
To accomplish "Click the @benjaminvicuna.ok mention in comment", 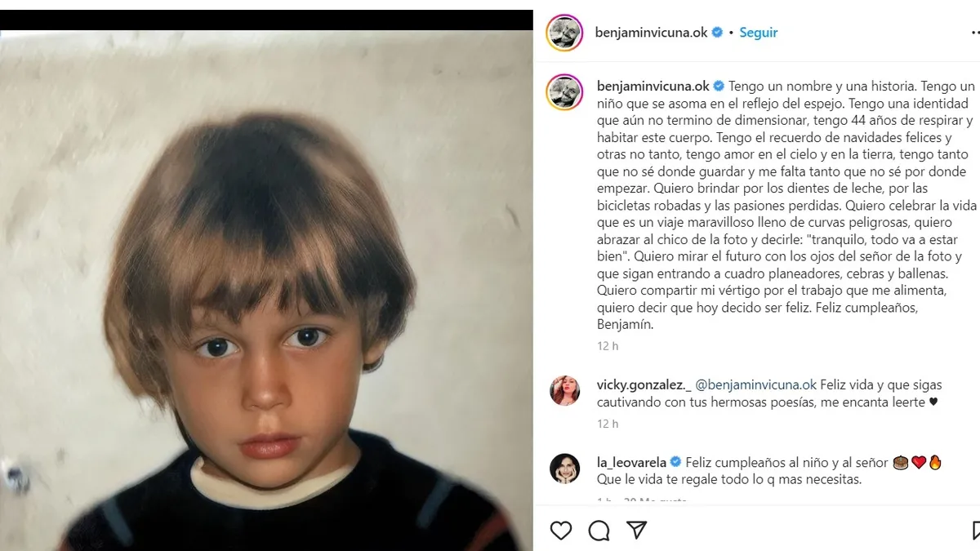I will point(756,384).
